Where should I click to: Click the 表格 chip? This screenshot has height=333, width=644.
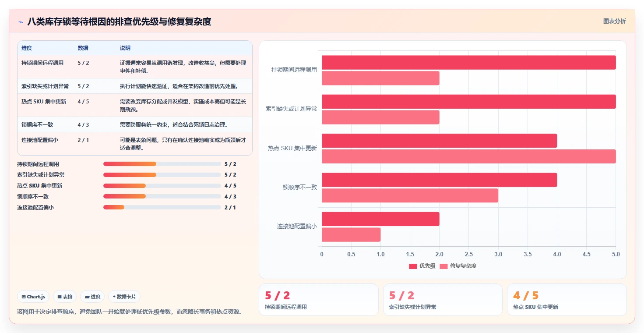point(65,297)
